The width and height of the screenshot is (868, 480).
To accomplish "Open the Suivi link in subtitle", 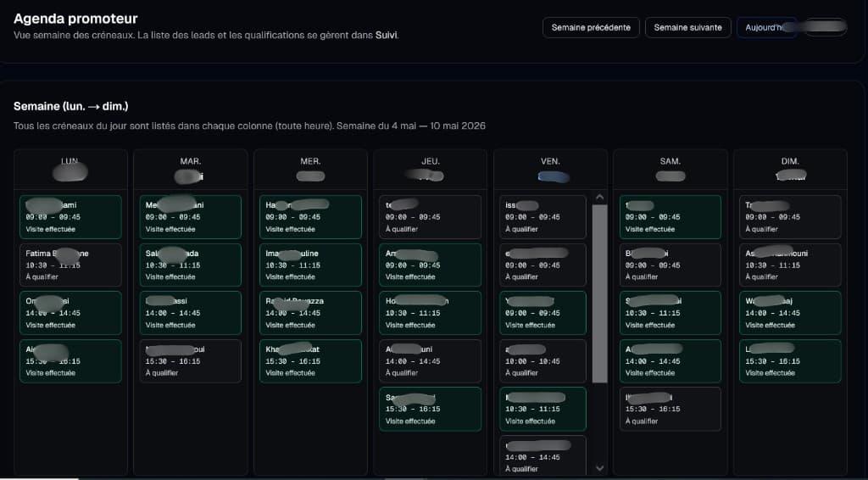I will tap(386, 35).
